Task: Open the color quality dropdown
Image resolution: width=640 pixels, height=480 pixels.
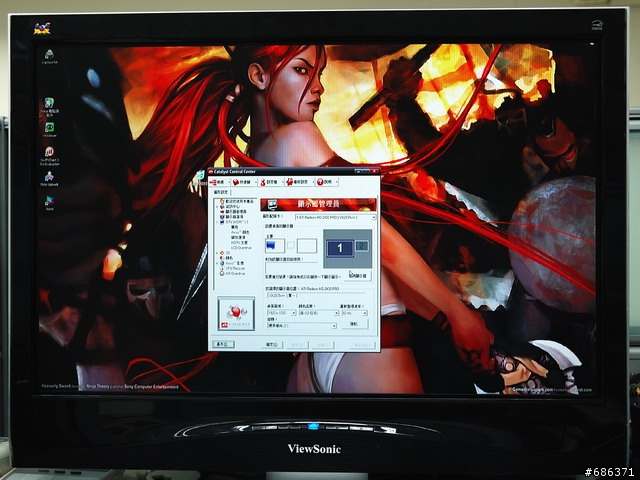Action: tap(319, 313)
